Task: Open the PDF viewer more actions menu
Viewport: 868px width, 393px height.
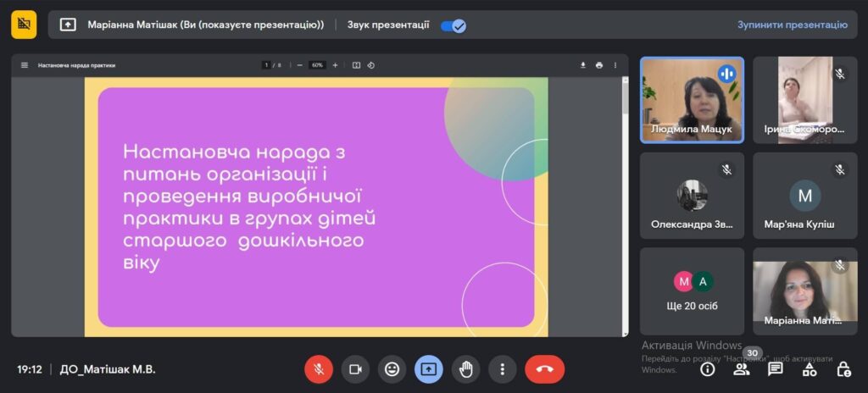Action: pyautogui.click(x=615, y=65)
